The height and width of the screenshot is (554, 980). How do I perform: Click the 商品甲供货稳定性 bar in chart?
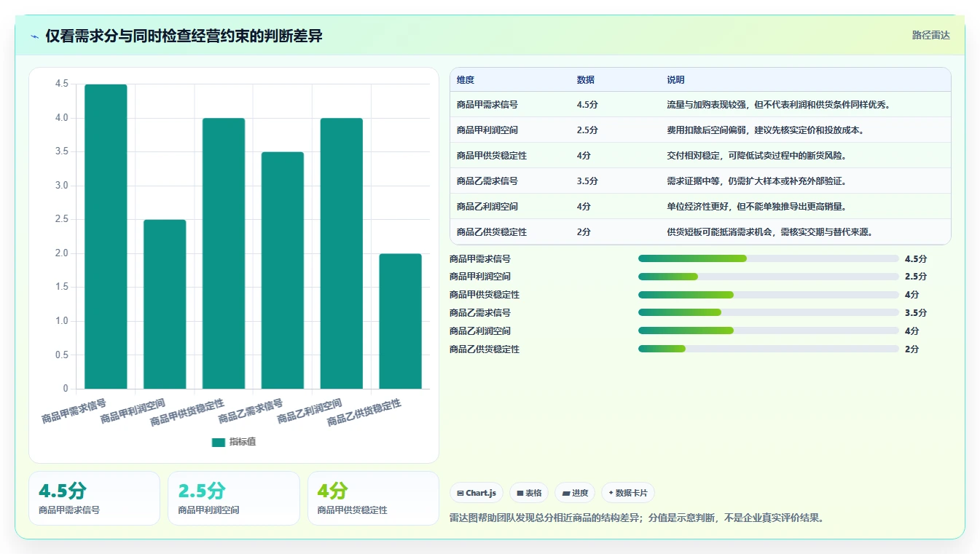click(x=224, y=253)
